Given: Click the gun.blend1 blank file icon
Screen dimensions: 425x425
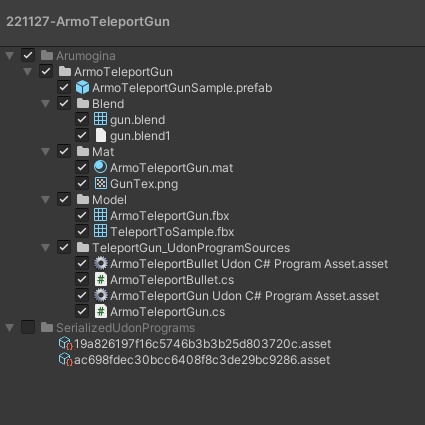Looking at the screenshot, I should [x=100, y=135].
